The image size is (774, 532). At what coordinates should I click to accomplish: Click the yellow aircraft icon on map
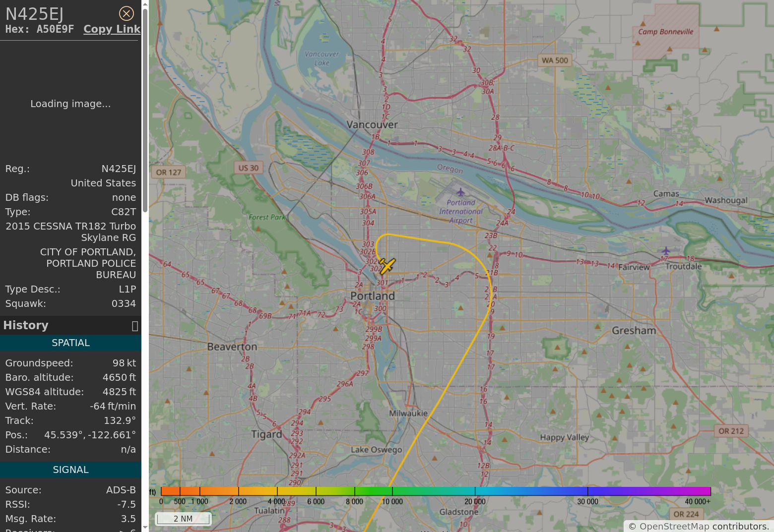tap(387, 266)
